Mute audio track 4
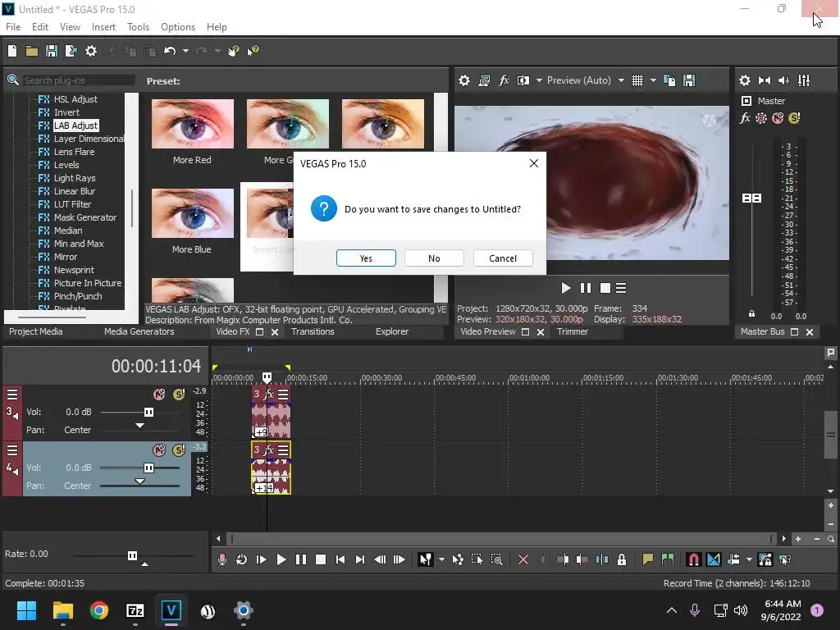840x630 pixels. point(159,450)
